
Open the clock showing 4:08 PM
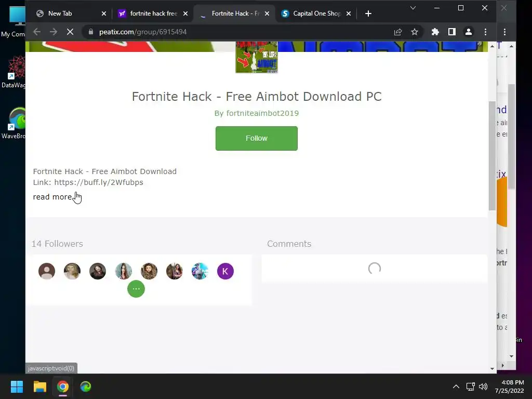tap(509, 387)
